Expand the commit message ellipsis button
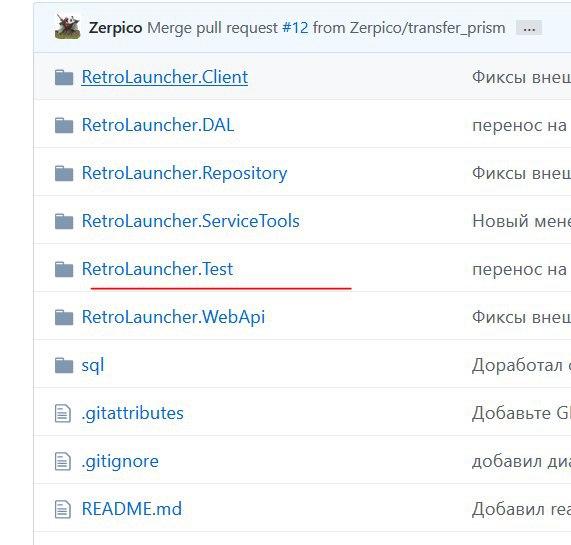Image resolution: width=571 pixels, height=545 pixels. pyautogui.click(x=529, y=28)
